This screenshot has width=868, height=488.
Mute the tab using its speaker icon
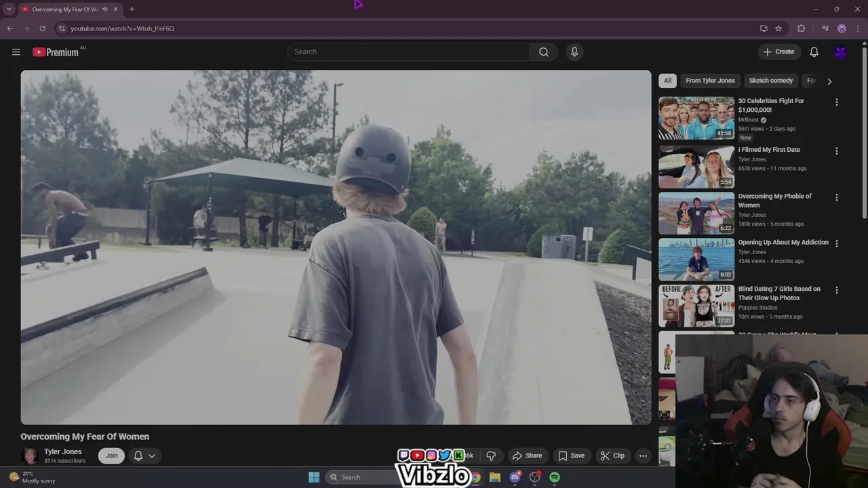(104, 9)
